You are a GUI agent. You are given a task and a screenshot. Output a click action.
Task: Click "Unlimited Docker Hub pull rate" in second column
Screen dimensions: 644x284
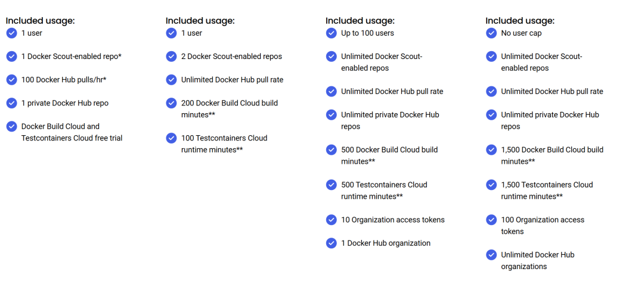(x=232, y=80)
